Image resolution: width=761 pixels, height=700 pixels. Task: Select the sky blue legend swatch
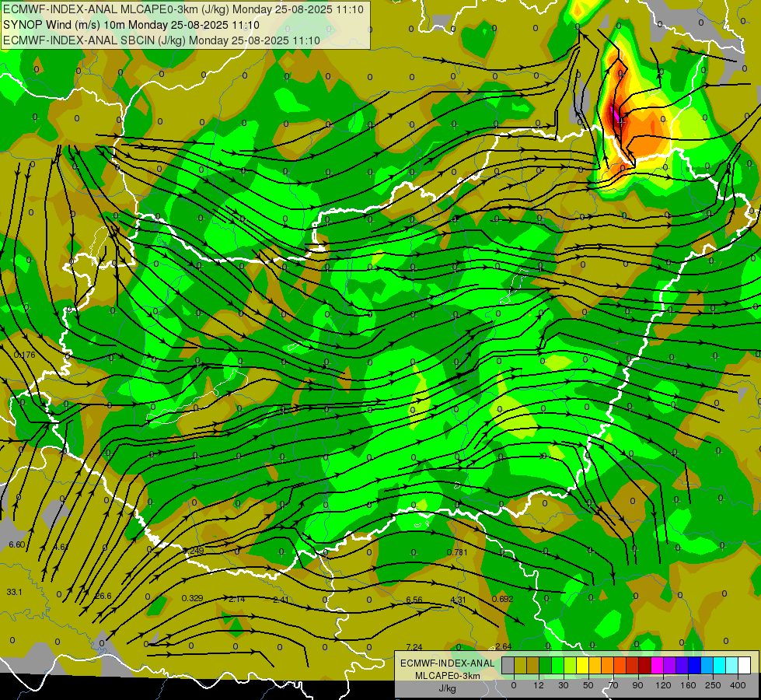pos(707,666)
